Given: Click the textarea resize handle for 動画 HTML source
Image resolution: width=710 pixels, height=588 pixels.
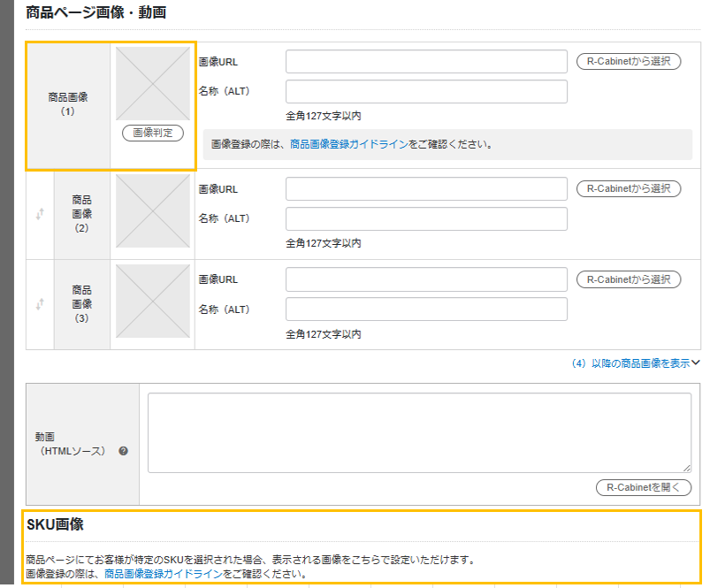Looking at the screenshot, I should point(688,468).
